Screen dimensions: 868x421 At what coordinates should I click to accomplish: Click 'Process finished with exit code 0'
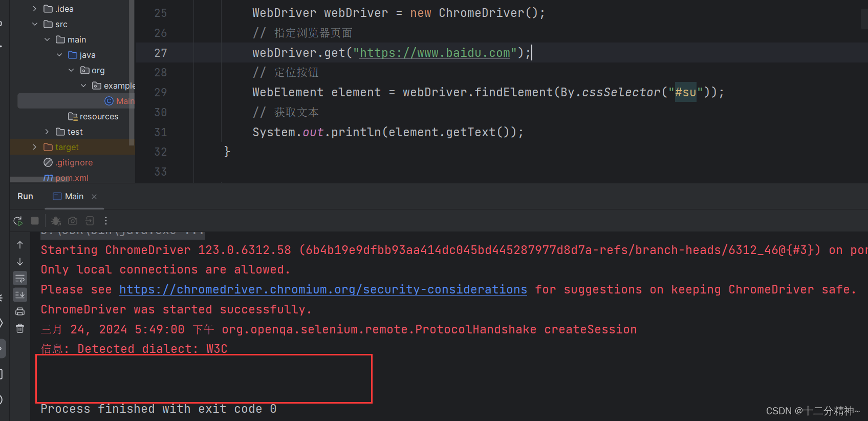(159, 409)
